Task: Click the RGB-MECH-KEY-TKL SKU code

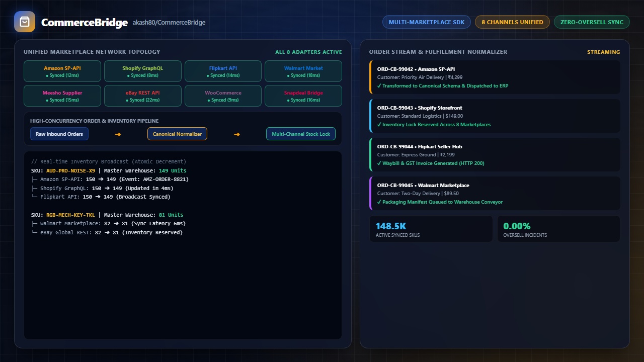Action: coord(70,215)
